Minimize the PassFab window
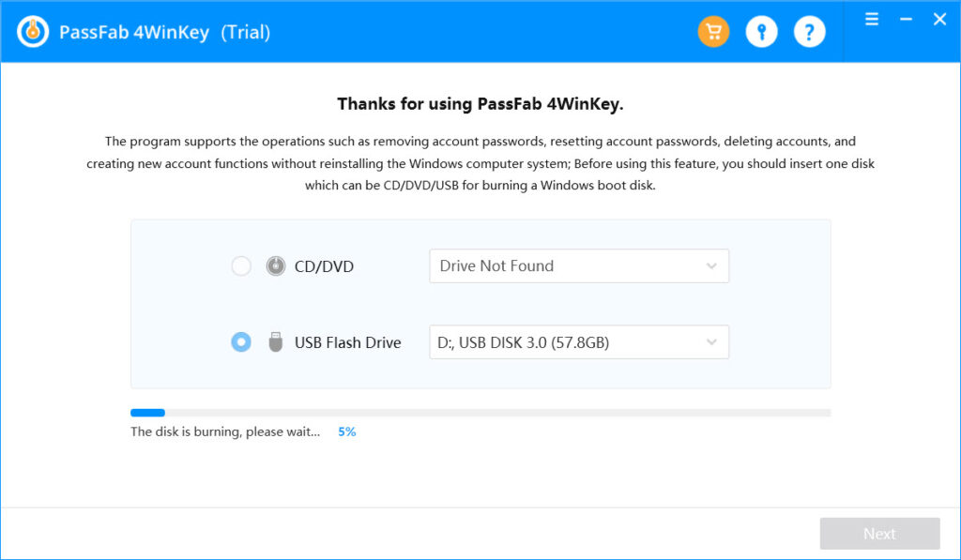Image resolution: width=961 pixels, height=560 pixels. (906, 20)
